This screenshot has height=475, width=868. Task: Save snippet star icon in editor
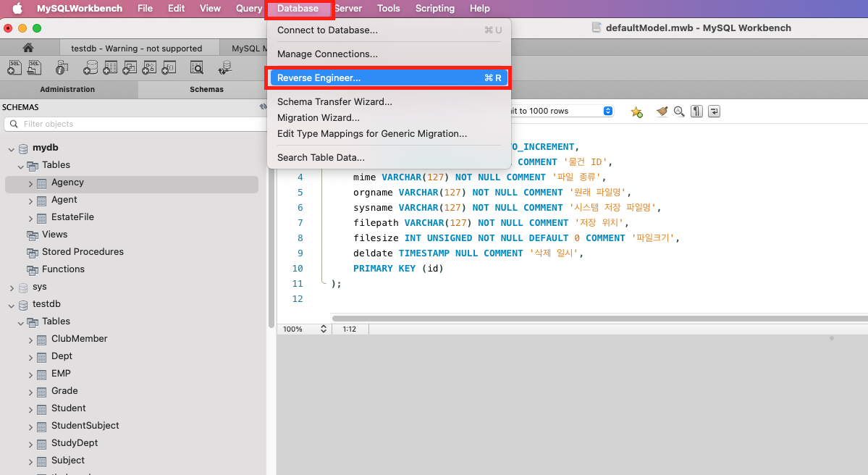[636, 112]
